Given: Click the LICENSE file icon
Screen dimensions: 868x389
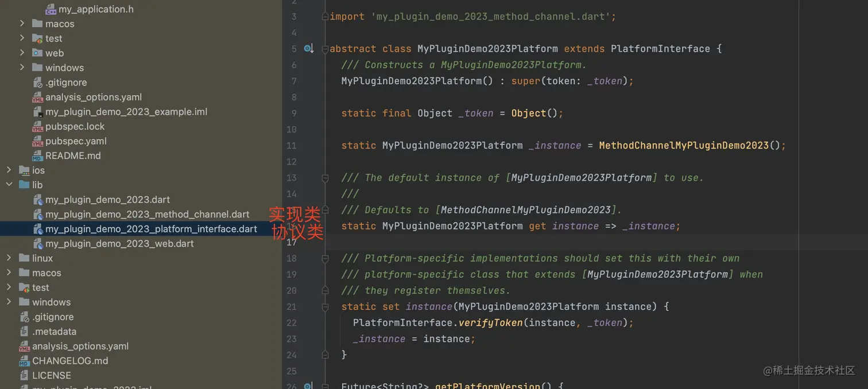Looking at the screenshot, I should click(x=24, y=375).
